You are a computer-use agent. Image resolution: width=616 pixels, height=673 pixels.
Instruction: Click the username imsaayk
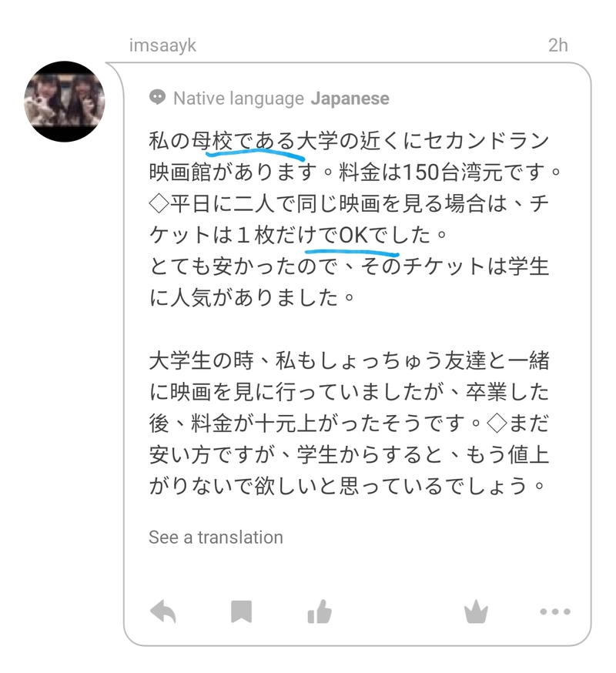tap(162, 45)
